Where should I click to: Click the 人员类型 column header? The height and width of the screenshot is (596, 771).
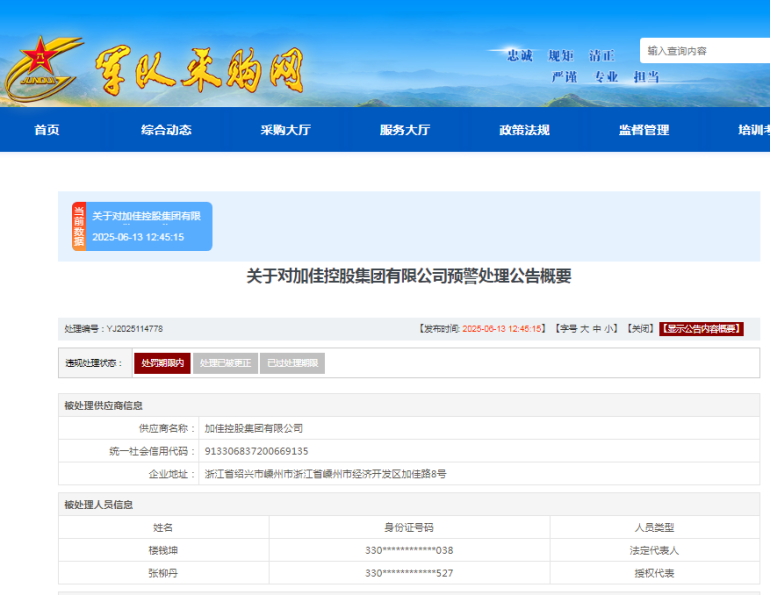pos(654,528)
